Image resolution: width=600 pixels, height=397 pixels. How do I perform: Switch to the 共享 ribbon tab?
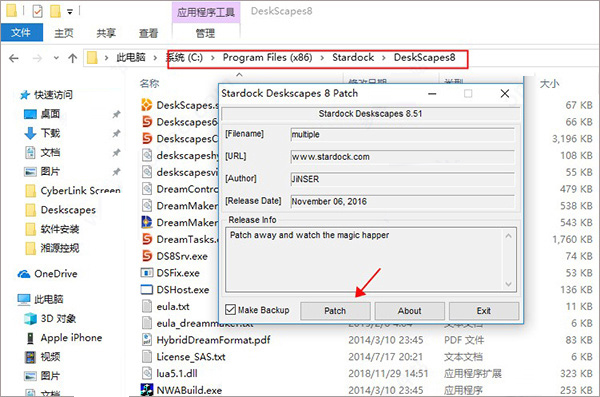106,33
